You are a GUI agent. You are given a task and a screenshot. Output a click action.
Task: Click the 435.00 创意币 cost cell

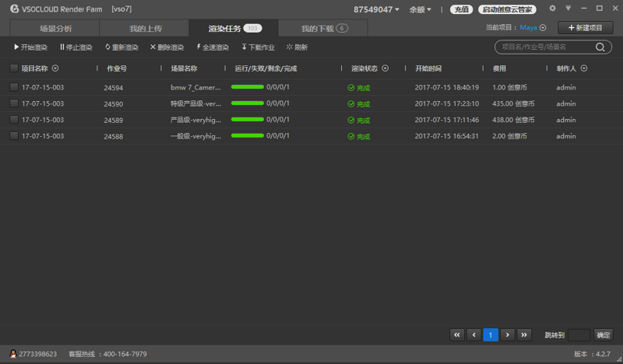[x=513, y=103]
